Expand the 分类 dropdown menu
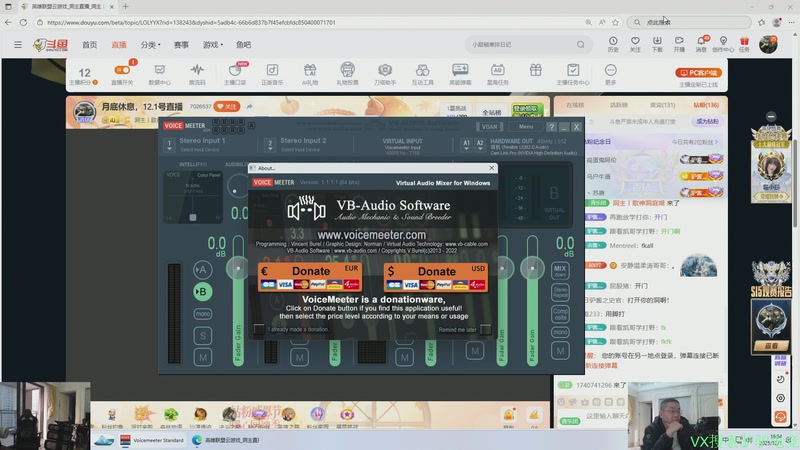Screen dimensions: 800x450 click(x=150, y=45)
